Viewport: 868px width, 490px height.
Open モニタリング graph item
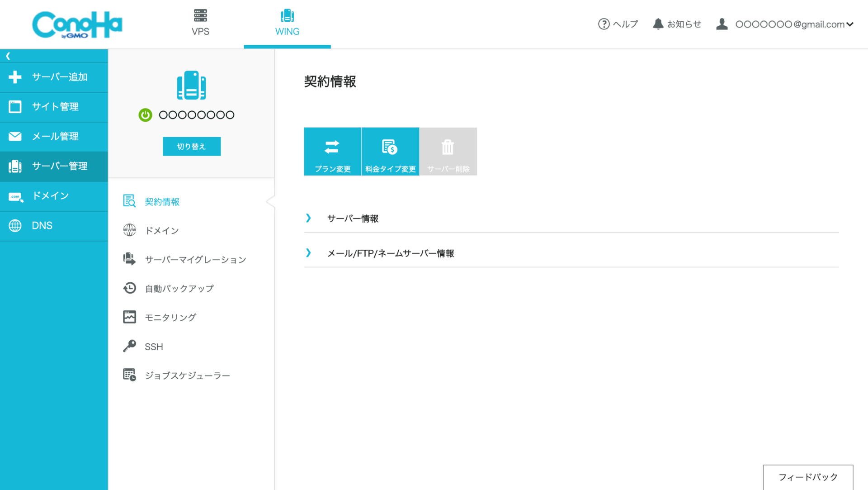[170, 318]
